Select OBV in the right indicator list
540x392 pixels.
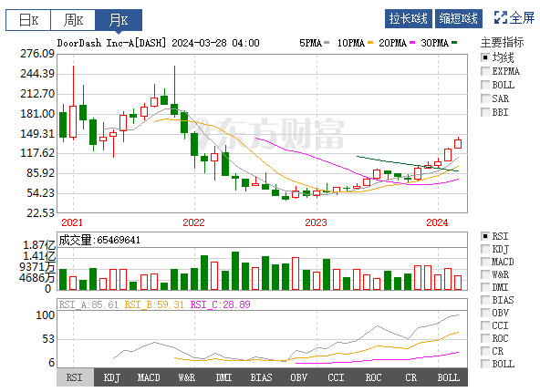[x=485, y=313]
